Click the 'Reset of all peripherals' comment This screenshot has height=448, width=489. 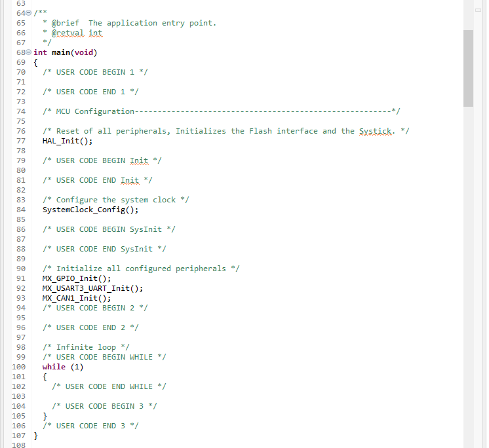pos(225,131)
